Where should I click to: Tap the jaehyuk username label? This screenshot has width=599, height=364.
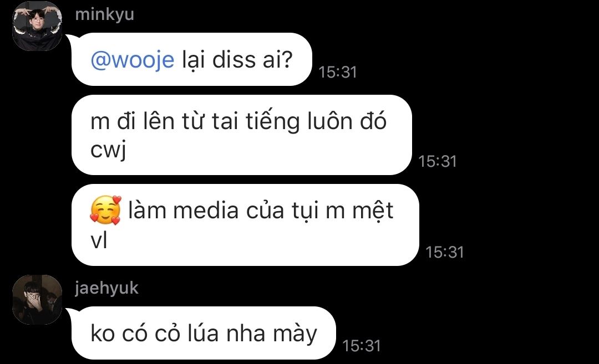click(x=106, y=288)
